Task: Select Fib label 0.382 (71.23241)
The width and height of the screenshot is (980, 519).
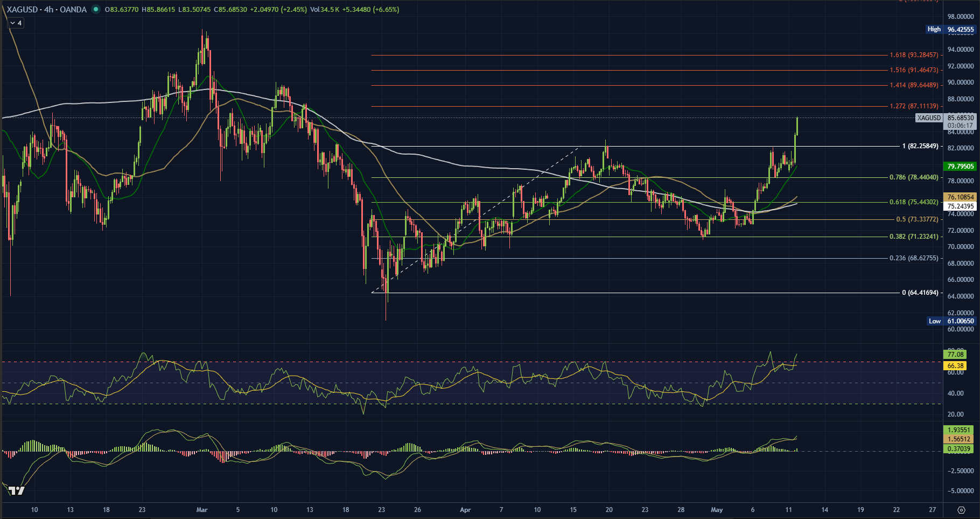Action: [914, 237]
